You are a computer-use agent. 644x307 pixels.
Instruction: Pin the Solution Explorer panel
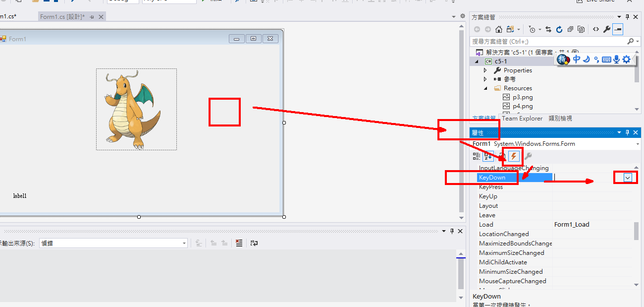627,16
